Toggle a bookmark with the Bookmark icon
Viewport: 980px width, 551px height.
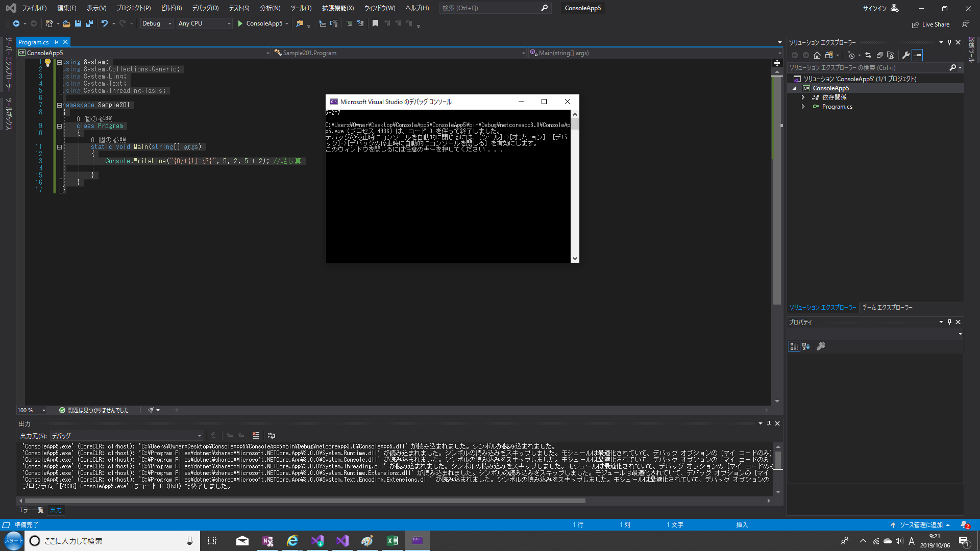click(x=375, y=23)
